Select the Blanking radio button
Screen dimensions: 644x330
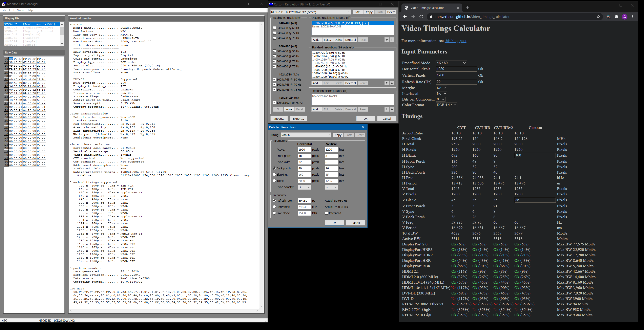274,175
